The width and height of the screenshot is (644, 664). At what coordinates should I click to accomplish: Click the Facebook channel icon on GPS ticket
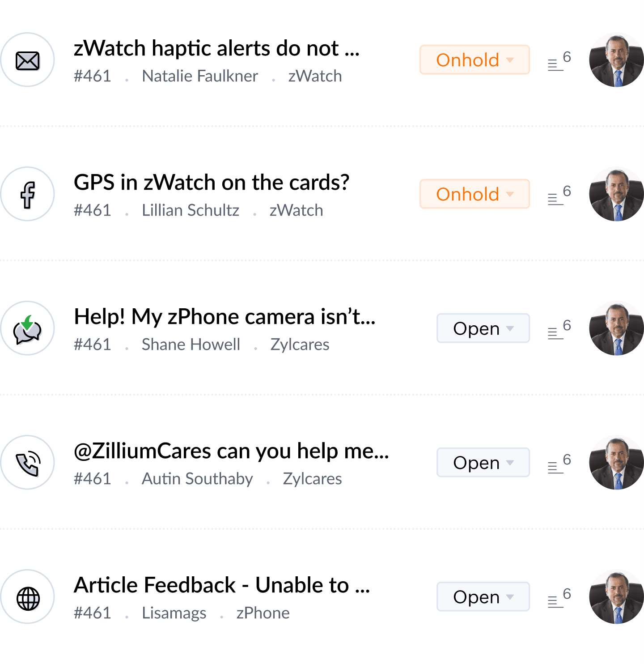[27, 194]
